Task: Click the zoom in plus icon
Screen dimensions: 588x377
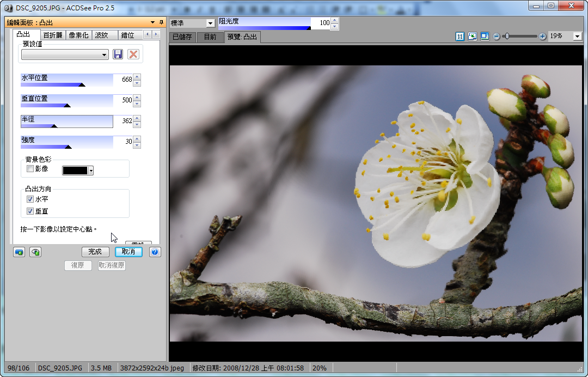Action: coord(542,36)
